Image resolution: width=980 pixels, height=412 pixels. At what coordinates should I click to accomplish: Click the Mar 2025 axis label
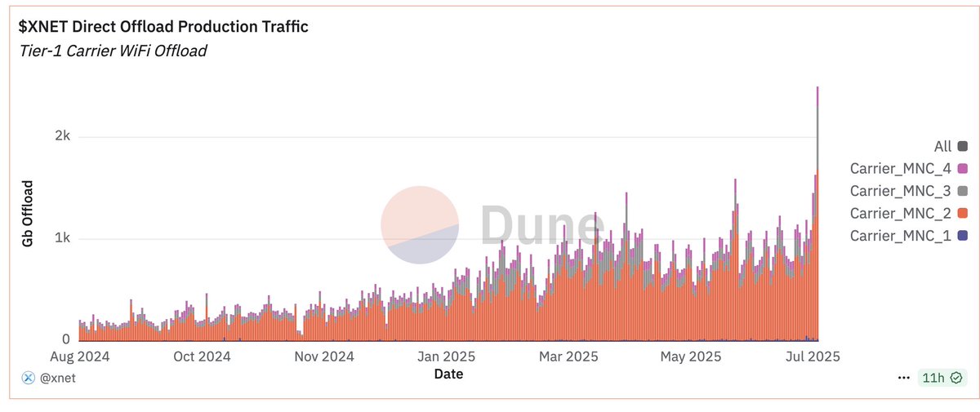(569, 357)
